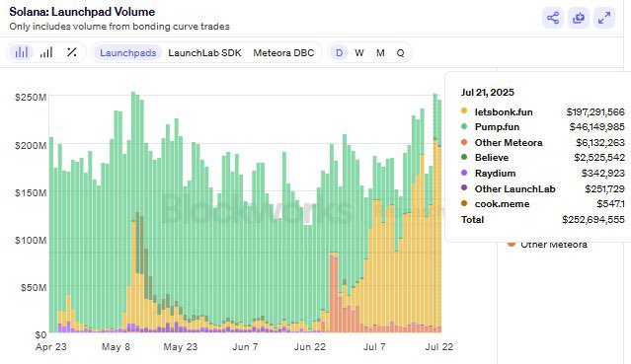Viewport: 631px width, 364px height.
Task: Click the 'Jul 22' x-axis date label
Action: pos(439,346)
